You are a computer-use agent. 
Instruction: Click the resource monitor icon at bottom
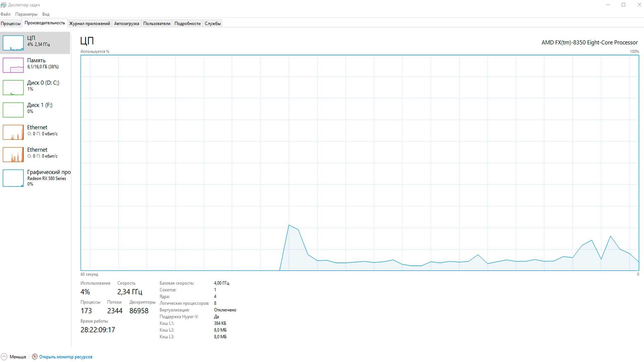tap(35, 357)
